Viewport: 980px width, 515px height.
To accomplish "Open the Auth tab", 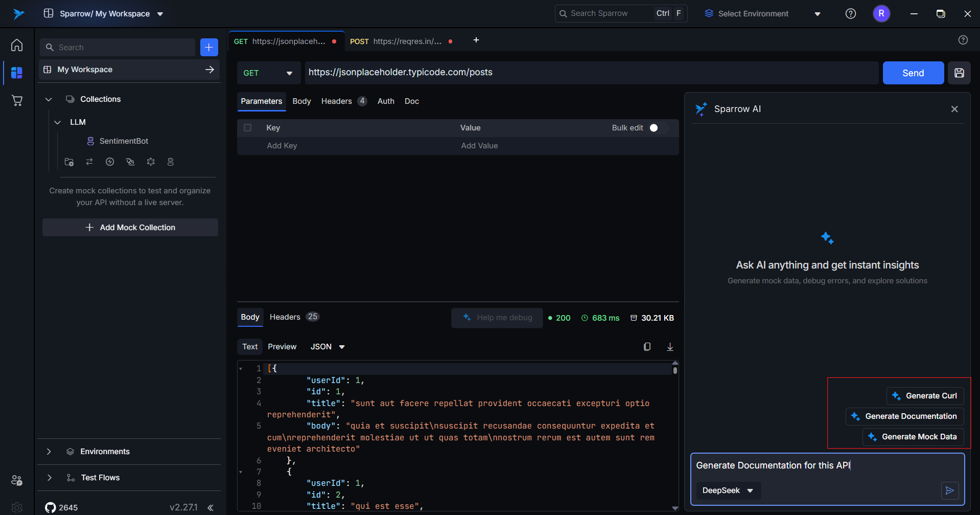I will point(386,101).
